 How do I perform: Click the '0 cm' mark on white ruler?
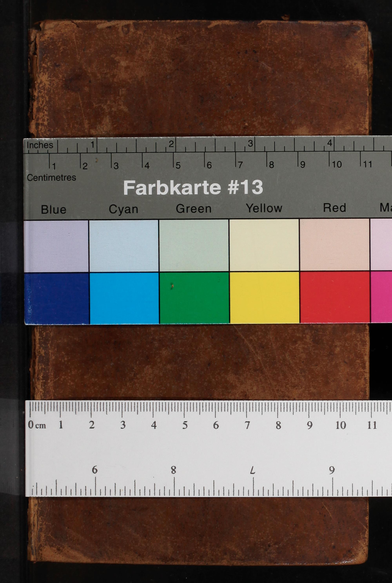tap(37, 425)
